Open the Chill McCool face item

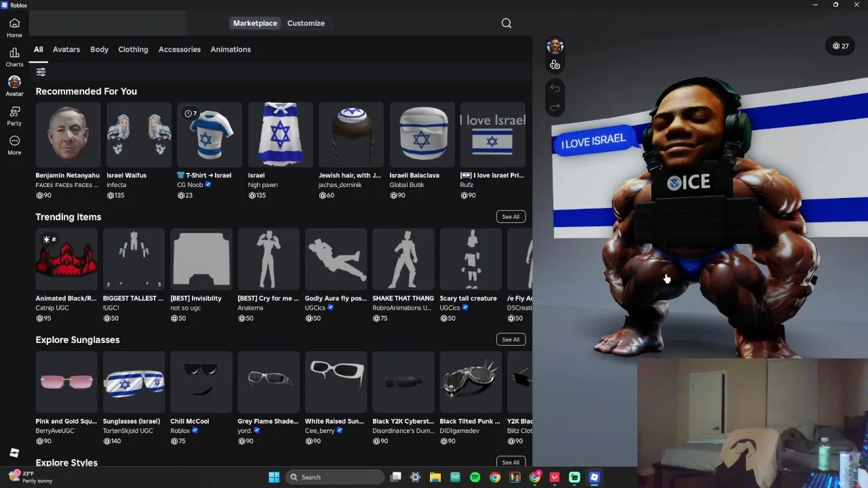click(201, 382)
